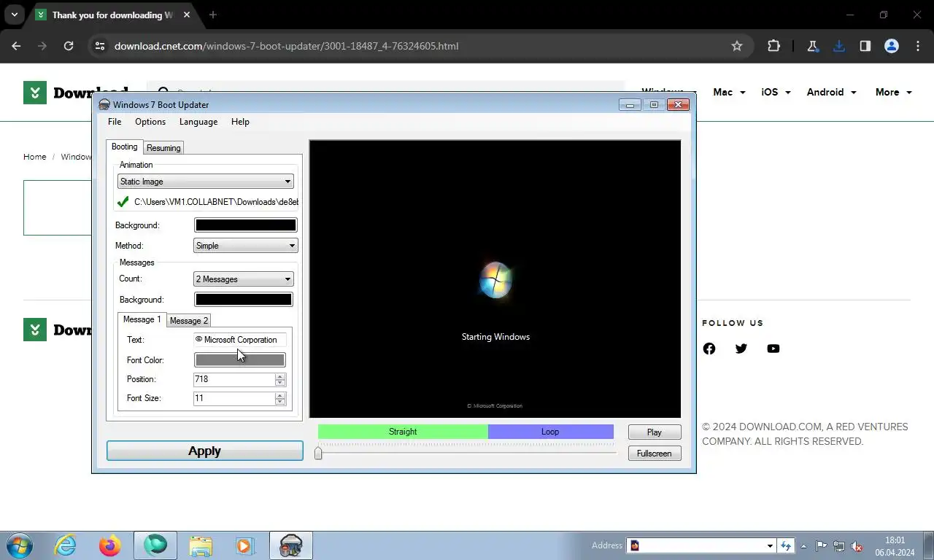Pick the Animation Background color swatch

tap(245, 225)
